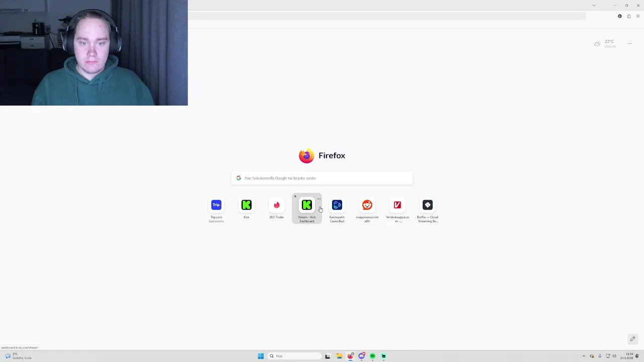644x362 pixels.
Task: Show hidden system tray icons
Action: (584, 356)
